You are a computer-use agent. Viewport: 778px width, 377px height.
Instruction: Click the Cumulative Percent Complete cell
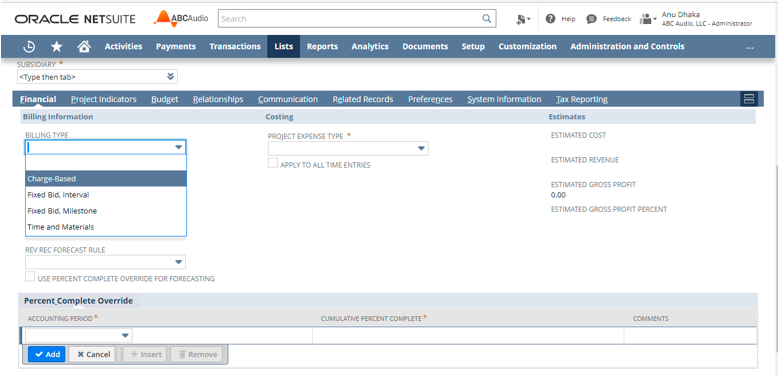468,336
